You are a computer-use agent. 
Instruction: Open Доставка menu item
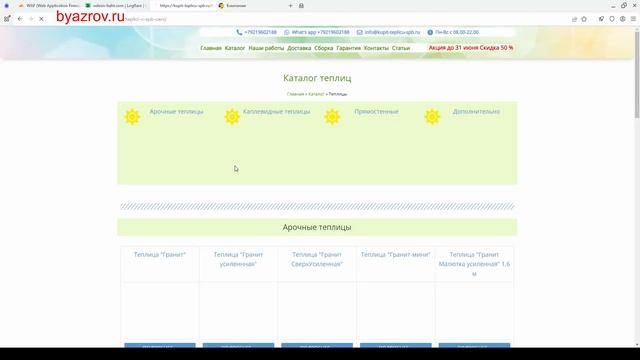[x=299, y=48]
